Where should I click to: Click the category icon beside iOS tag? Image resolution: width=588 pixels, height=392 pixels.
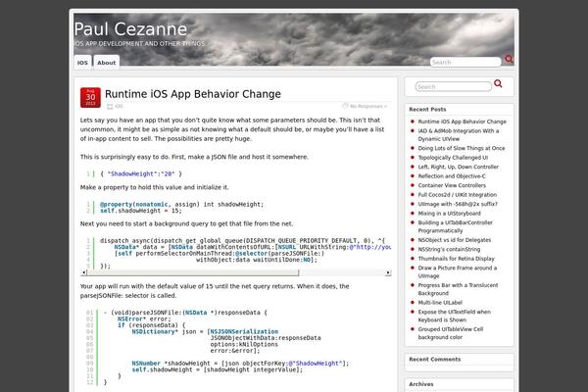pyautogui.click(x=110, y=107)
